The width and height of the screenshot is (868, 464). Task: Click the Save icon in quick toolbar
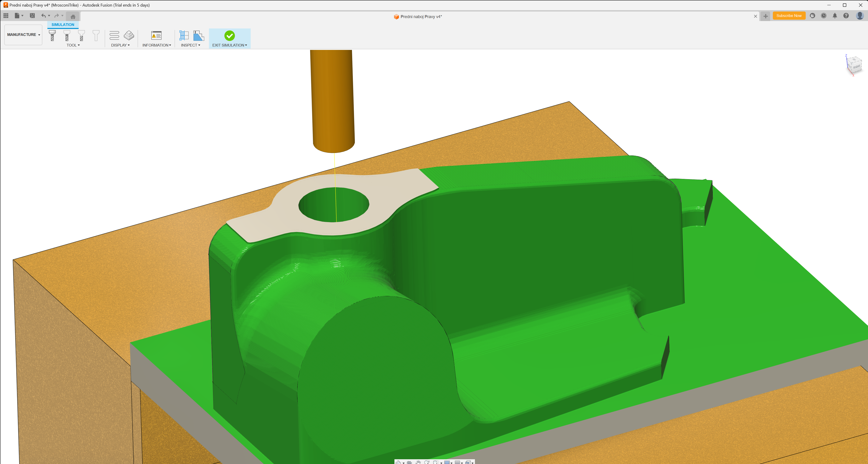pyautogui.click(x=32, y=16)
